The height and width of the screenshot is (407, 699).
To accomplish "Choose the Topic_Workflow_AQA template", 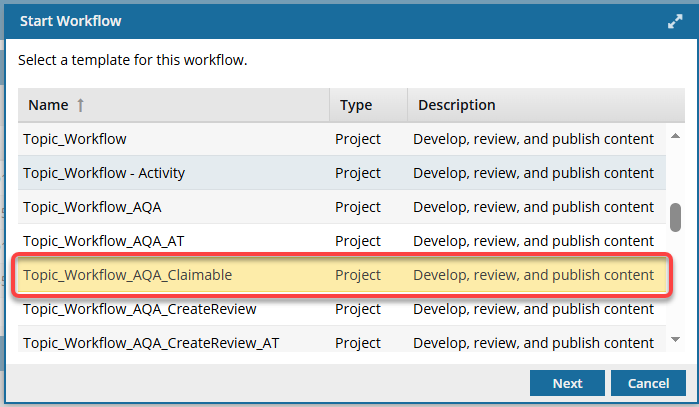I will point(92,207).
